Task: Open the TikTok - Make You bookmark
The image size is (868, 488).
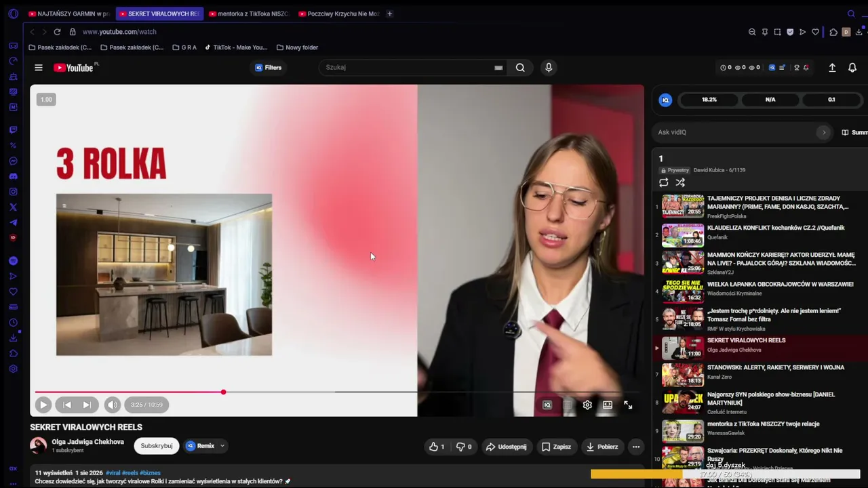Action: (x=236, y=47)
